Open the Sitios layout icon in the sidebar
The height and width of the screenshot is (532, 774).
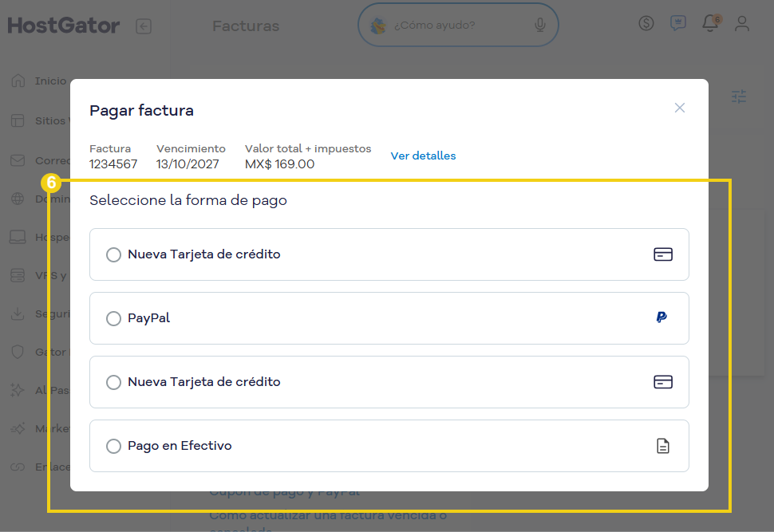coord(18,120)
